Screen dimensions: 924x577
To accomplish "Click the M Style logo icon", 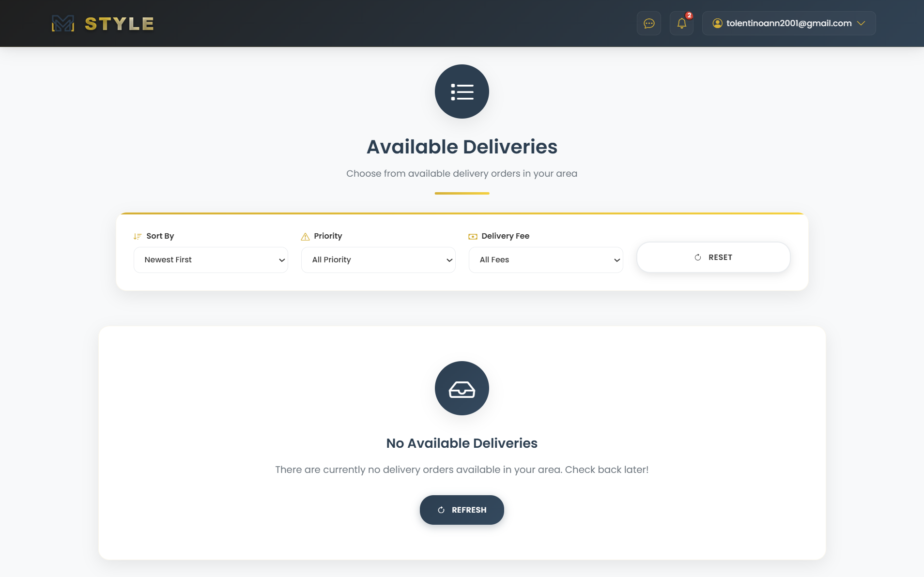I will (63, 23).
